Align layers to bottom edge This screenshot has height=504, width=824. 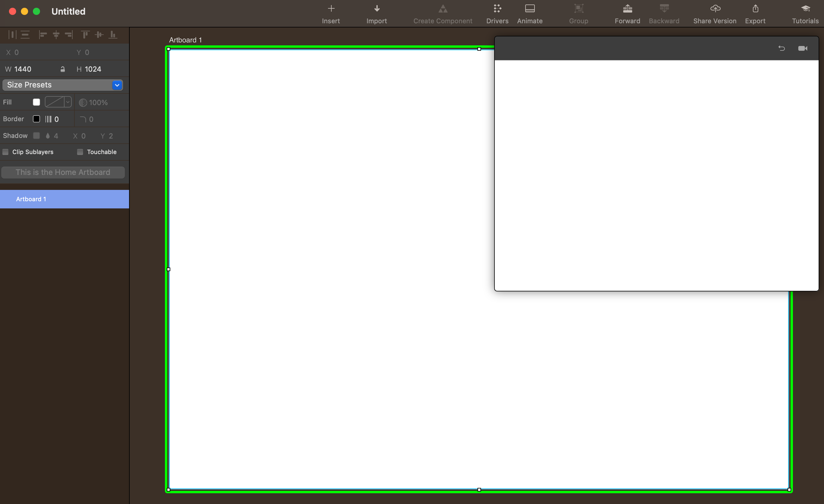[x=113, y=35]
